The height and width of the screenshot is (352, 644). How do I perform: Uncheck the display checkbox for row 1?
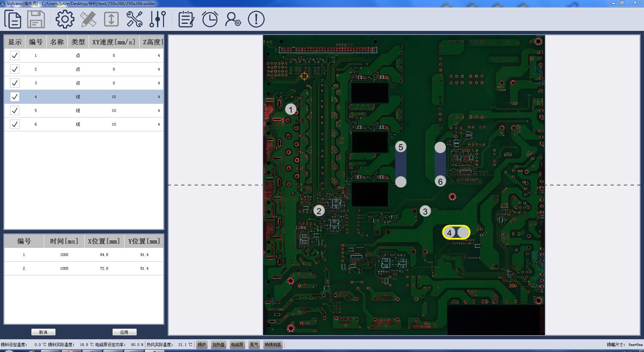[x=15, y=55]
